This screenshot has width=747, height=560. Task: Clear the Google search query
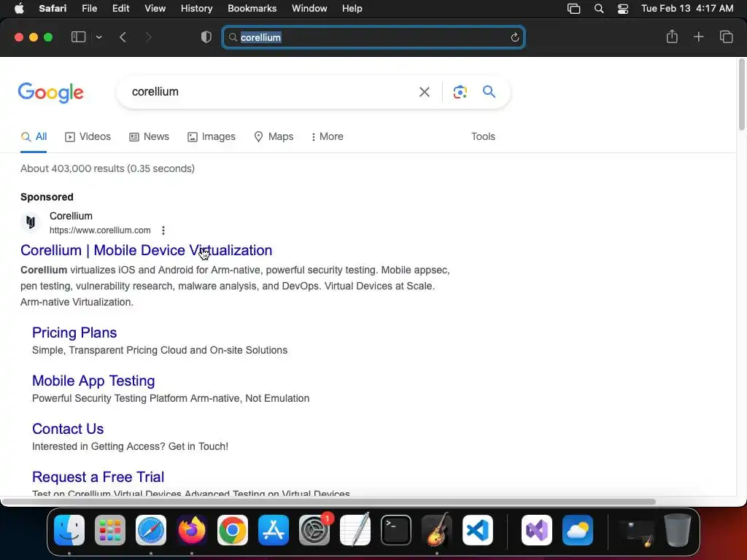pos(424,92)
